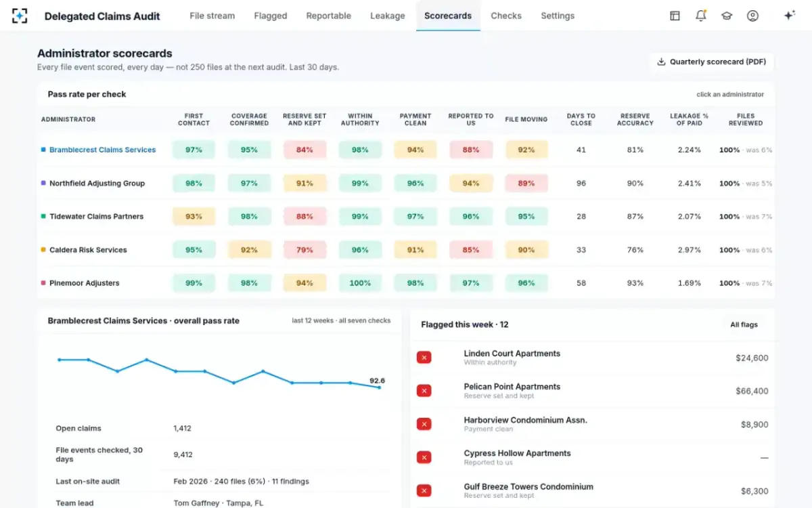Open the Reportable tab
812x508 pixels.
click(329, 16)
